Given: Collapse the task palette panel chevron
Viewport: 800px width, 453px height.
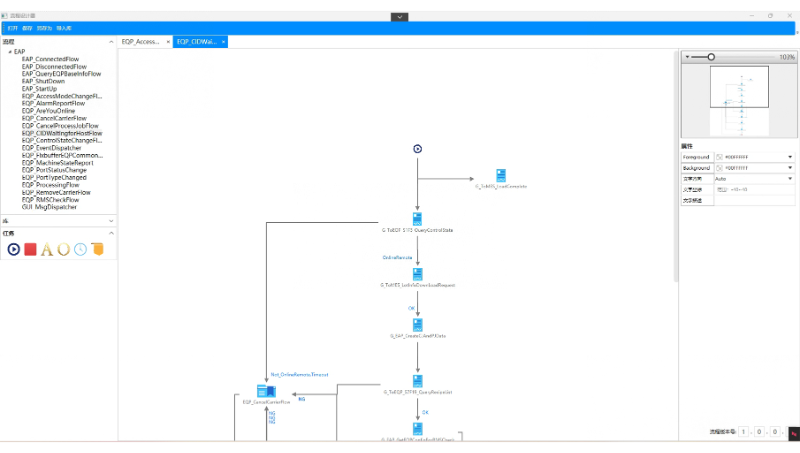Looking at the screenshot, I should point(111,233).
